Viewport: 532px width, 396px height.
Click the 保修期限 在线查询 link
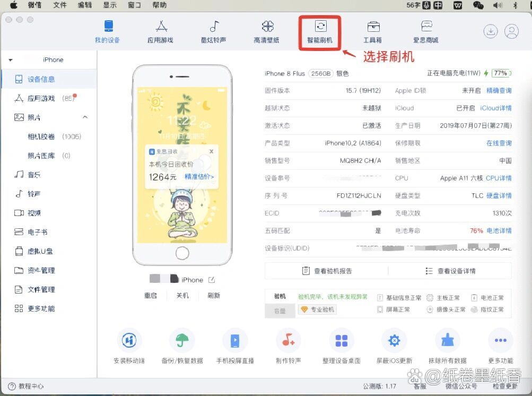click(x=499, y=143)
